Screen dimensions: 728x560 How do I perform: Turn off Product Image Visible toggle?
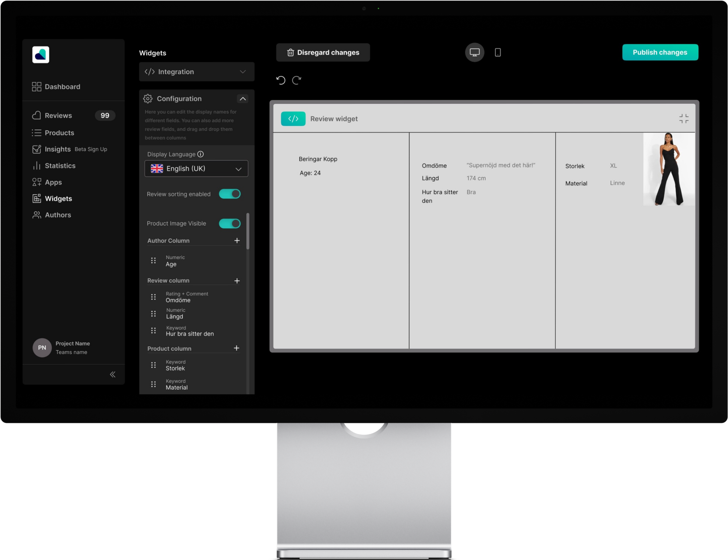tap(230, 223)
